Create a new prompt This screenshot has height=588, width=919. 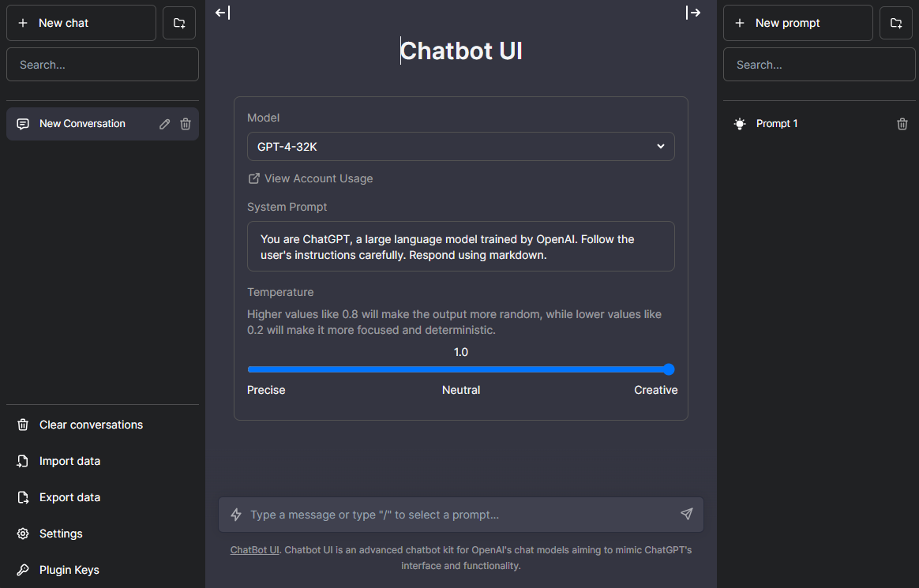coord(797,23)
